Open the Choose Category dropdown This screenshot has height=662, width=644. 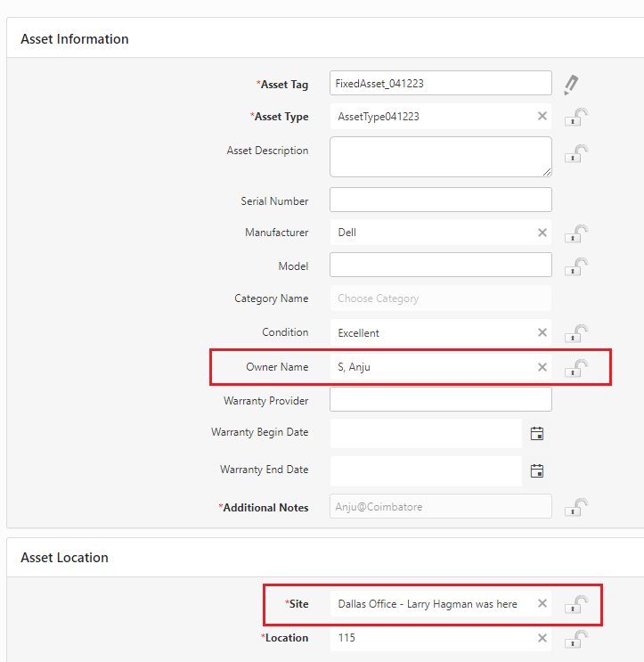pos(441,298)
